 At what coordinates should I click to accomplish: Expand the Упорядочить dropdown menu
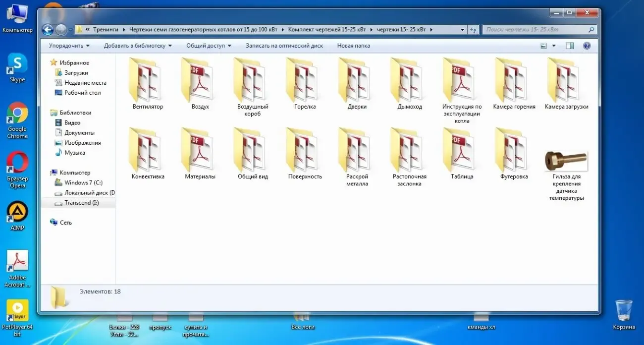point(69,46)
